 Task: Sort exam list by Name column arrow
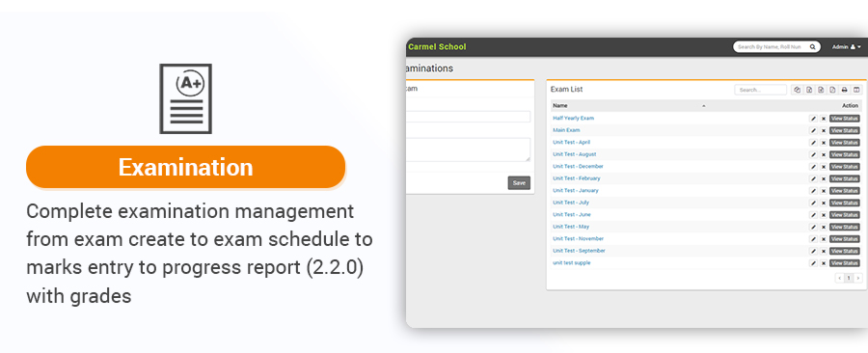tap(704, 106)
